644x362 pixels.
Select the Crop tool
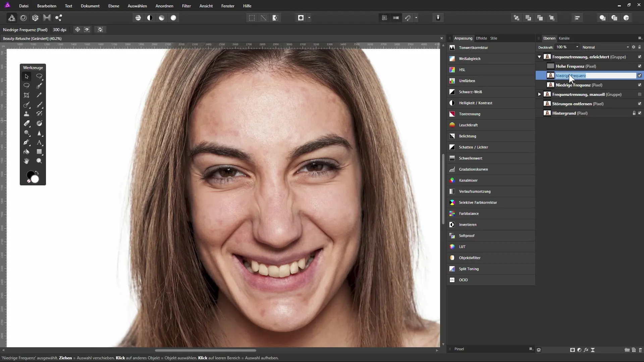click(26, 95)
